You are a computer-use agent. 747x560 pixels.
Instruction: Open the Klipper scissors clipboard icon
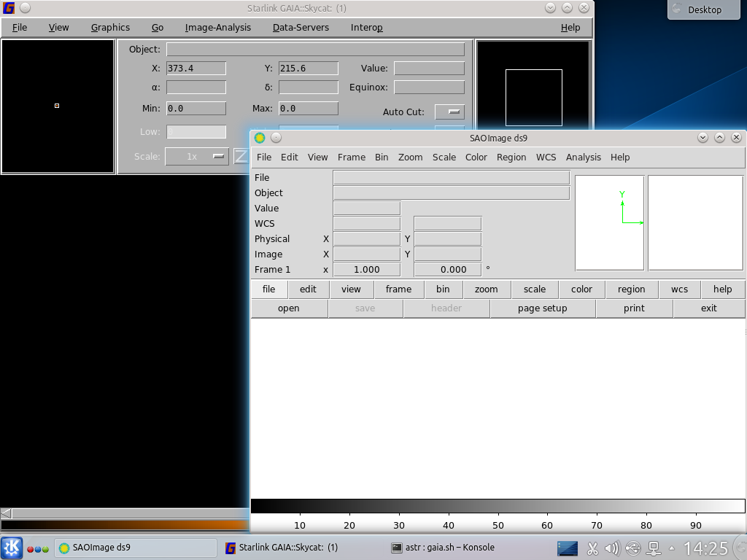[x=592, y=548]
